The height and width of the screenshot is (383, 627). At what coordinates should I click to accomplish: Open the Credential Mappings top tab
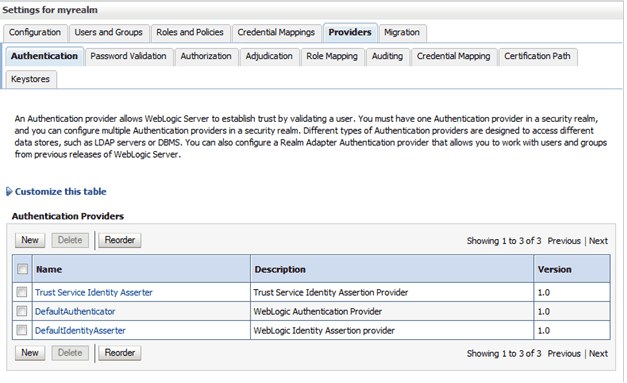coord(276,32)
